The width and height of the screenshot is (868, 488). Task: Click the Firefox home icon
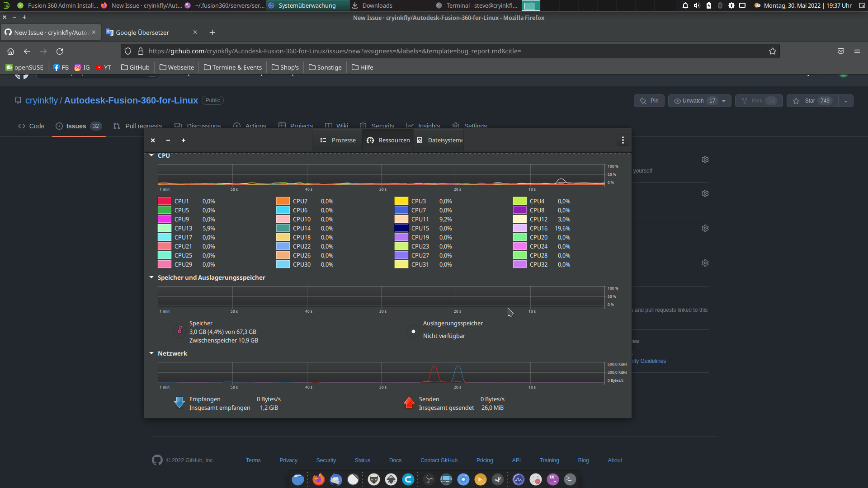[x=11, y=51]
